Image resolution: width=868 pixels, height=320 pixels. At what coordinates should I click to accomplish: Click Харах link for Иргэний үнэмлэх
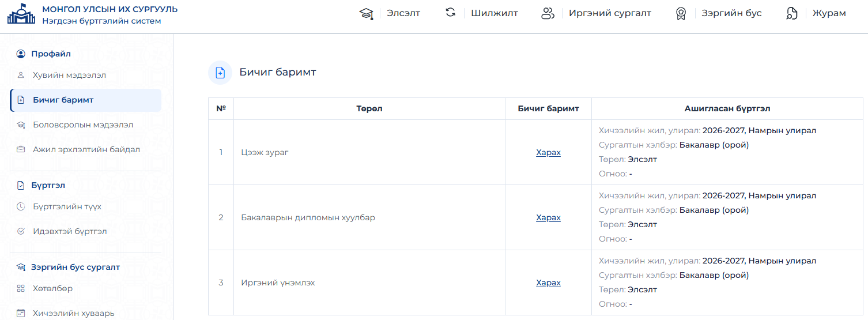coord(548,283)
